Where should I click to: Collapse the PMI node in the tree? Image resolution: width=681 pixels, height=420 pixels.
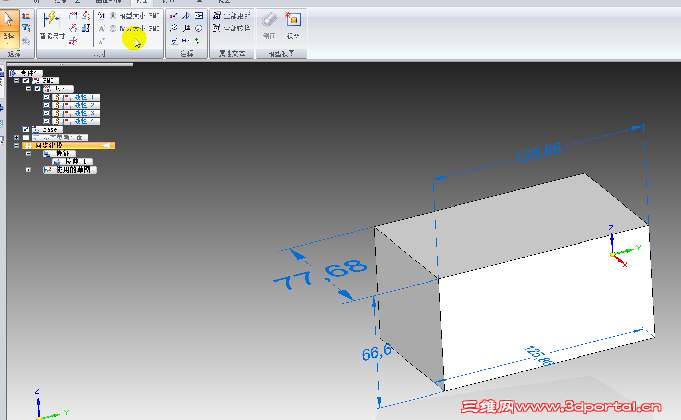point(17,81)
